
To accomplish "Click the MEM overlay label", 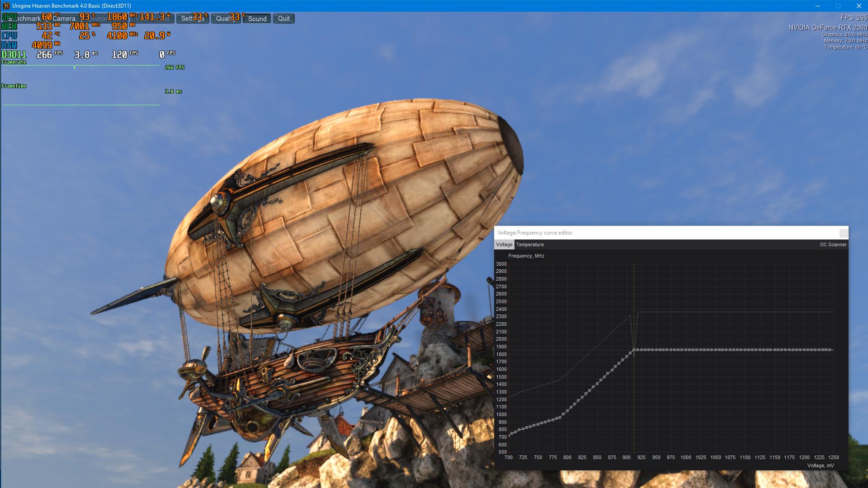I will click(9, 26).
